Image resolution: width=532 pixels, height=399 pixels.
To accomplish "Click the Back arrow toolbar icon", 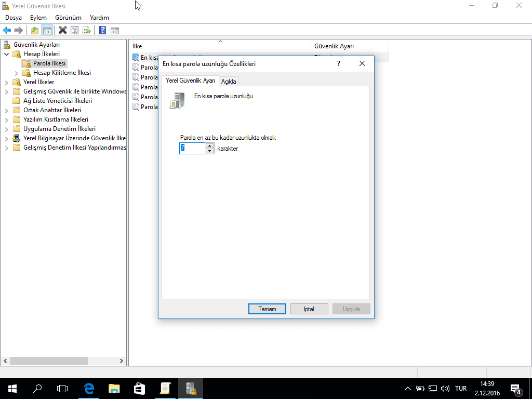I will (x=7, y=31).
